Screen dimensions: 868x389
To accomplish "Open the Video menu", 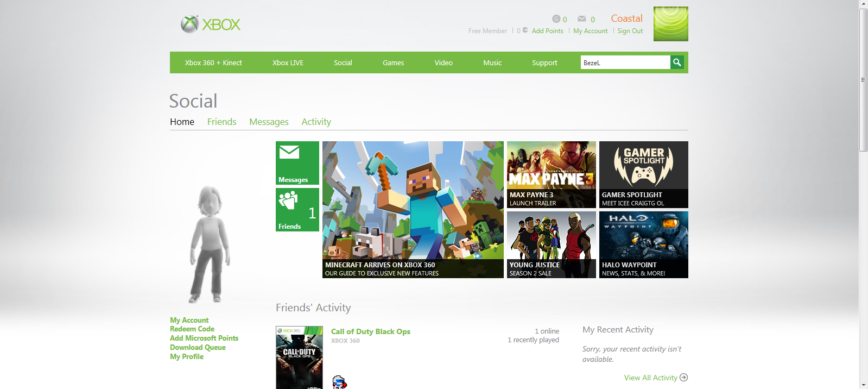I will (x=443, y=62).
